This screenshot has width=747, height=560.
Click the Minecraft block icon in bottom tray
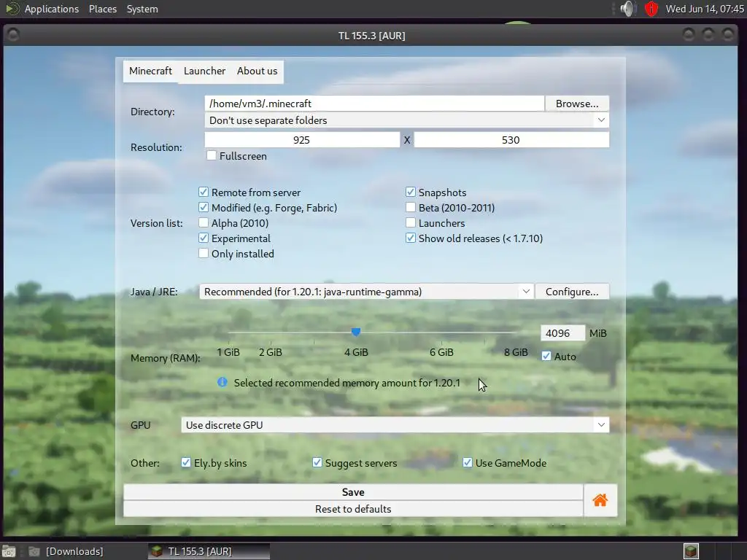point(691,551)
